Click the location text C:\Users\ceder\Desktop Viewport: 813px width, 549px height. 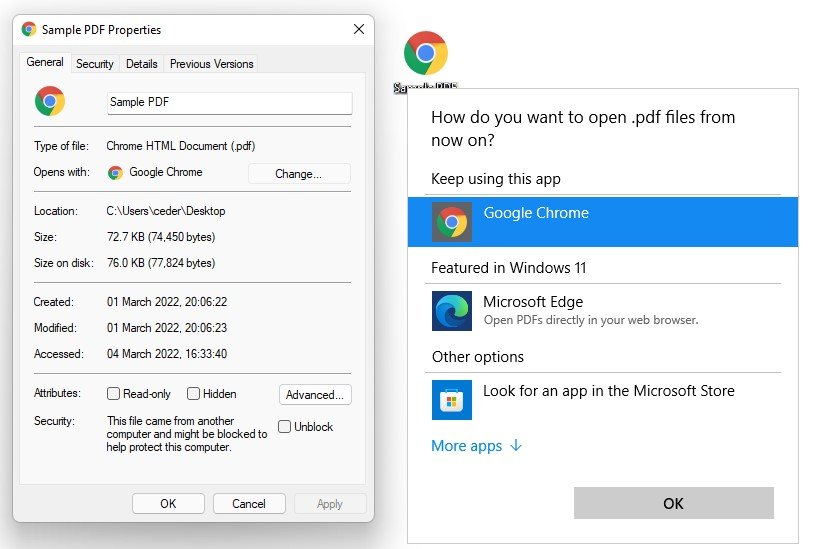pos(166,211)
